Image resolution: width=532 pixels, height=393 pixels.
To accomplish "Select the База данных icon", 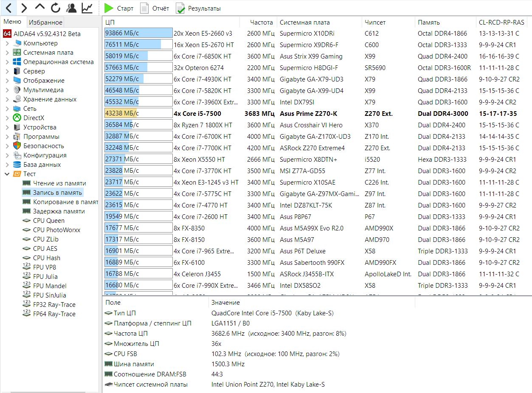I will click(x=17, y=165).
